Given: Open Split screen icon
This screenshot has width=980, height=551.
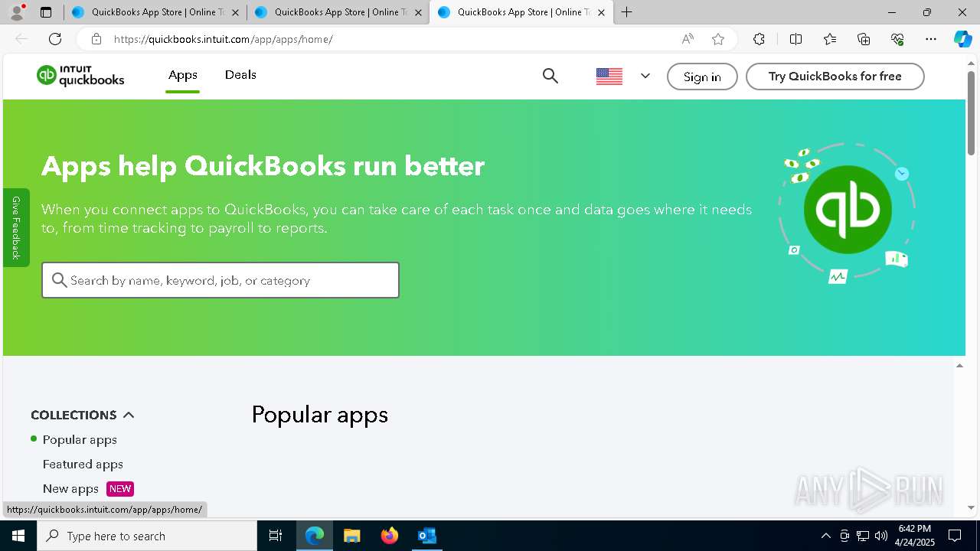Looking at the screenshot, I should (x=795, y=39).
